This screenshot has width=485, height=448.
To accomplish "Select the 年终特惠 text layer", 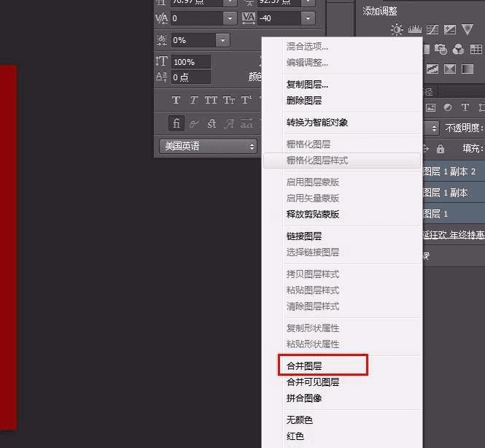I will click(x=454, y=235).
